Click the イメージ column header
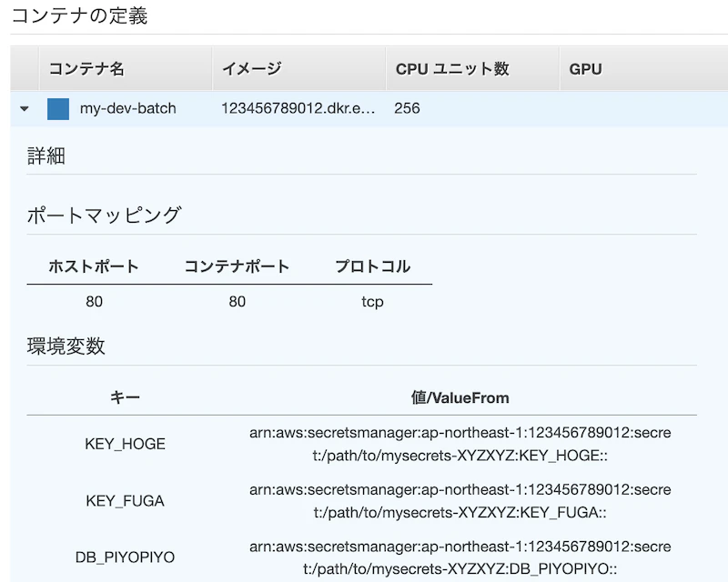This screenshot has width=728, height=582. click(252, 69)
